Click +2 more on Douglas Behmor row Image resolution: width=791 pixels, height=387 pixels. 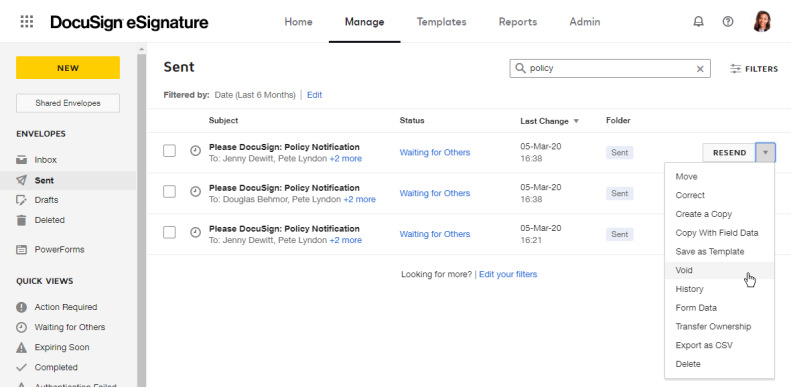click(360, 199)
